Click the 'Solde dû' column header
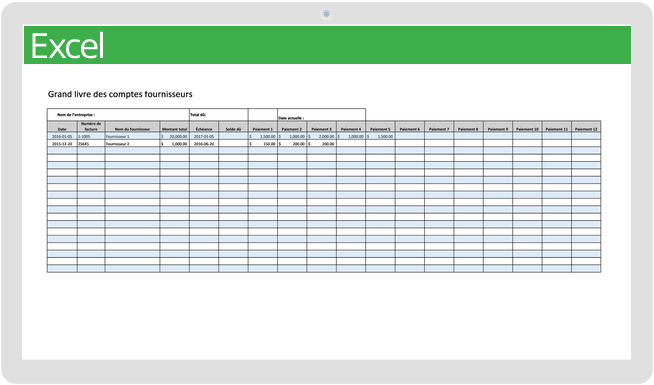The width and height of the screenshot is (654, 385). click(233, 126)
